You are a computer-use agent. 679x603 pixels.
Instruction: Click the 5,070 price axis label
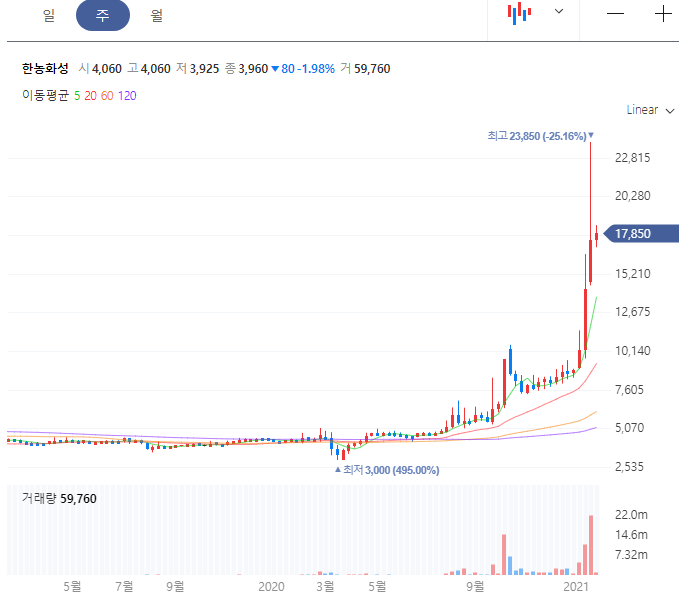(x=629, y=428)
